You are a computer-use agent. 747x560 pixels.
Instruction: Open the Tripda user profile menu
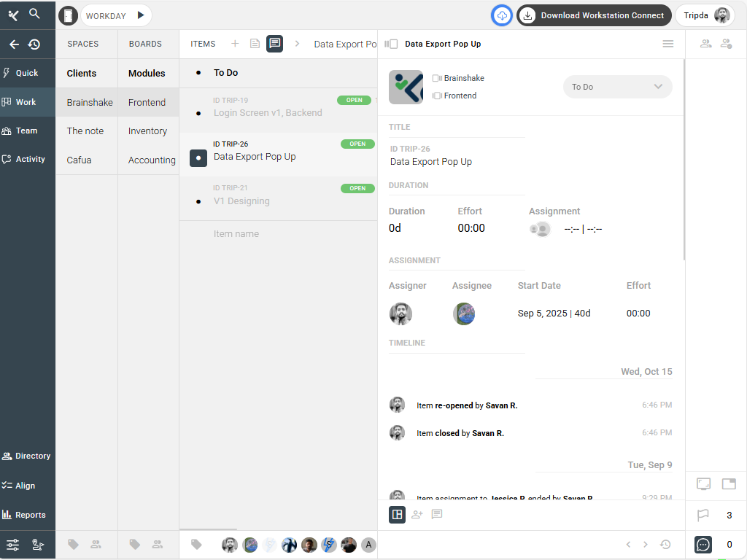[705, 15]
